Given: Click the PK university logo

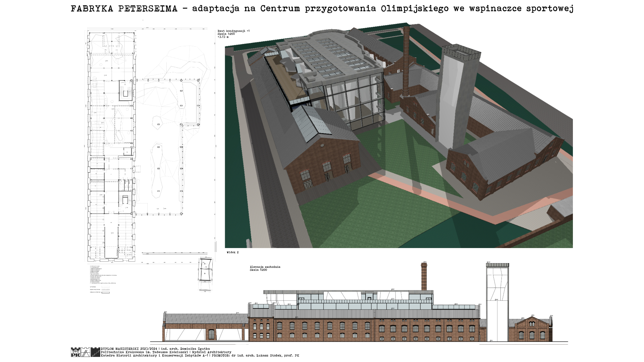Looking at the screenshot, I should (x=75, y=352).
